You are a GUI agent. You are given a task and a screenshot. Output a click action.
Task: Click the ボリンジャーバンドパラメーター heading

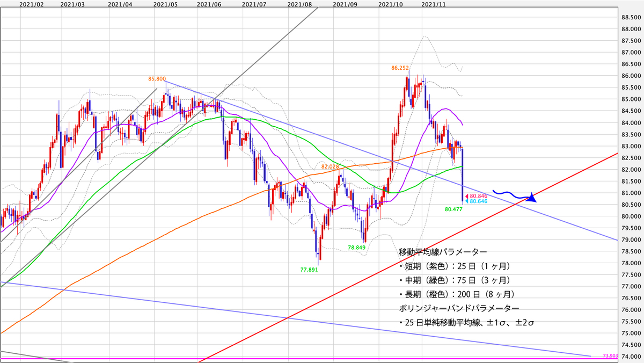point(459,308)
